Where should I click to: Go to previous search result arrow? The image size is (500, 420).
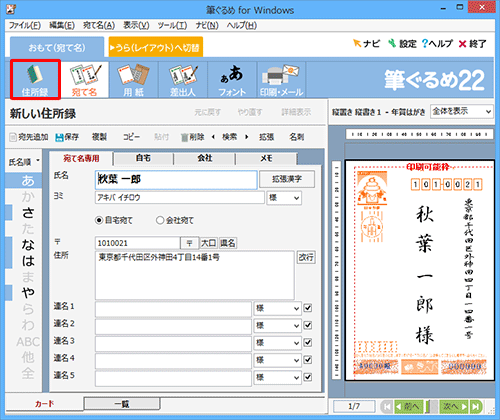pyautogui.click(x=213, y=137)
